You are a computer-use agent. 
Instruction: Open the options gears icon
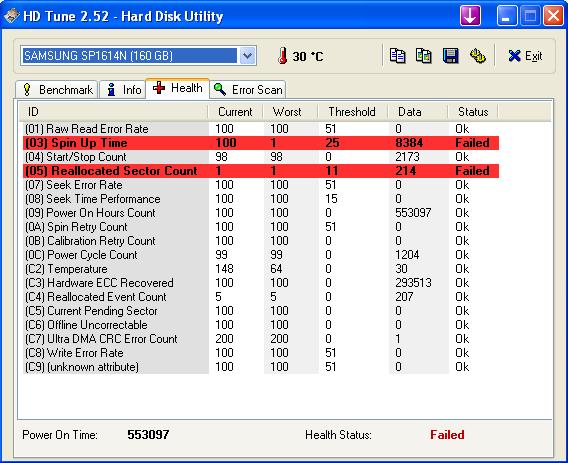[x=477, y=56]
